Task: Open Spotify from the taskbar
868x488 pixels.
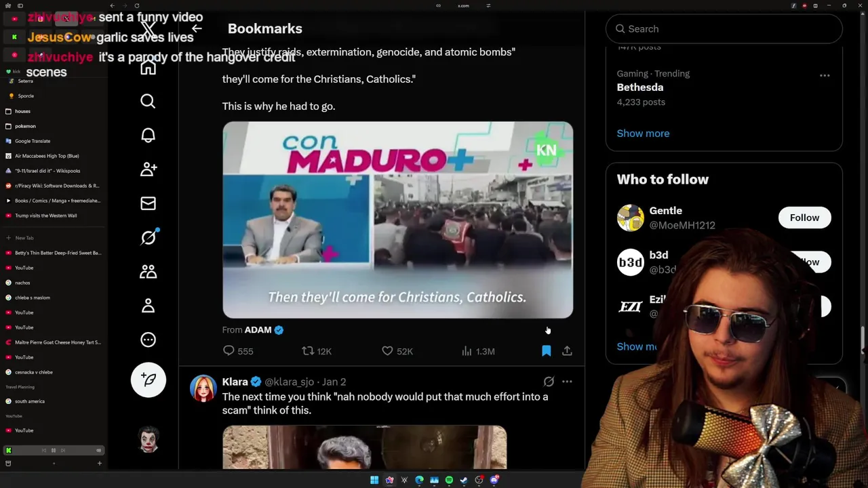Action: pos(449,480)
